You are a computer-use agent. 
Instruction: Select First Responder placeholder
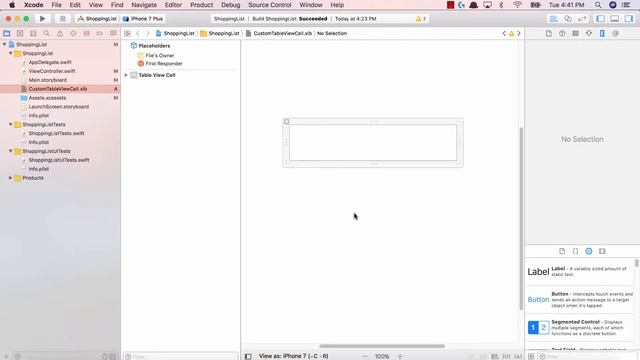coord(164,64)
